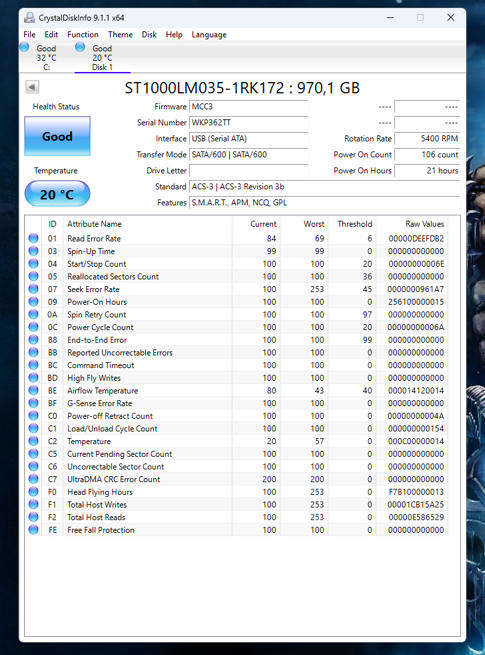Click the status icon for Power-On Hours row
485x655 pixels.
click(x=33, y=302)
